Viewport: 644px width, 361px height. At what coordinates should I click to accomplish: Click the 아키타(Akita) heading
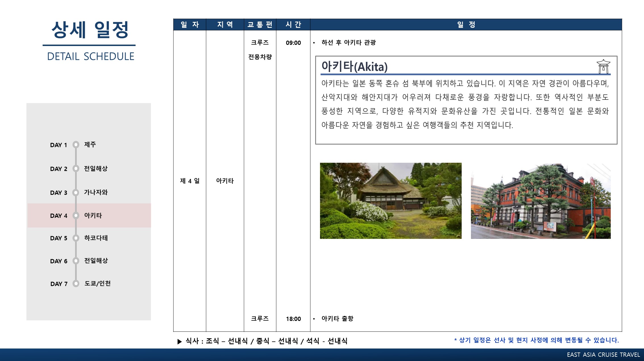tap(354, 66)
